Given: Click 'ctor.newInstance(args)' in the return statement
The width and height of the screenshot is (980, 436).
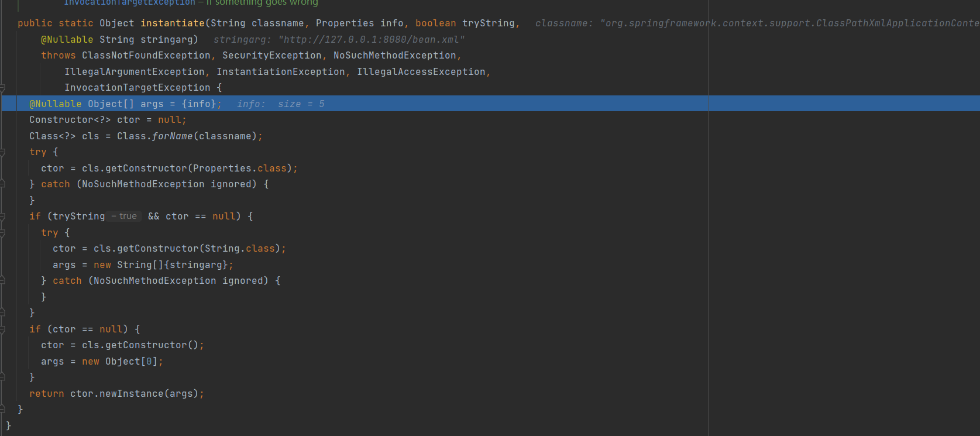Looking at the screenshot, I should click(134, 394).
